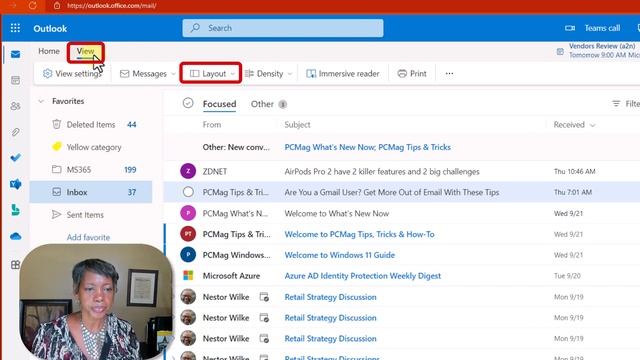Open Azure AD Identity Protection Weekly Digest
The height and width of the screenshot is (360, 640).
tap(362, 276)
